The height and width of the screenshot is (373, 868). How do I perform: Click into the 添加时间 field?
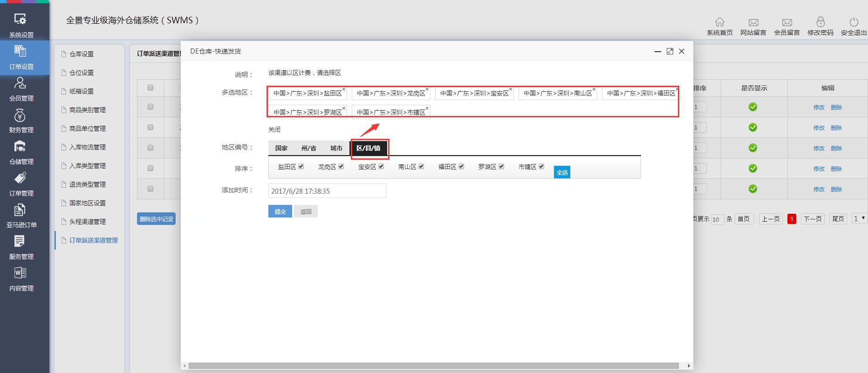pyautogui.click(x=327, y=191)
